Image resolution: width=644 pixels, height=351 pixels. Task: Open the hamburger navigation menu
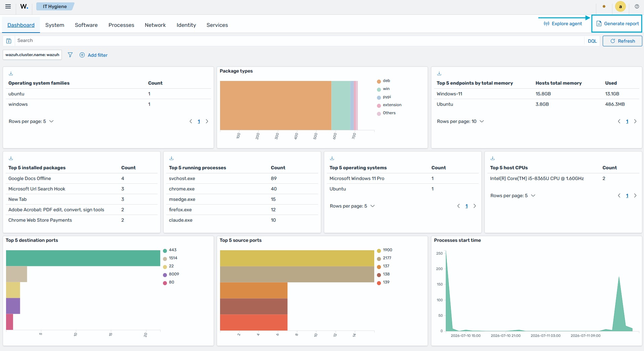point(8,6)
